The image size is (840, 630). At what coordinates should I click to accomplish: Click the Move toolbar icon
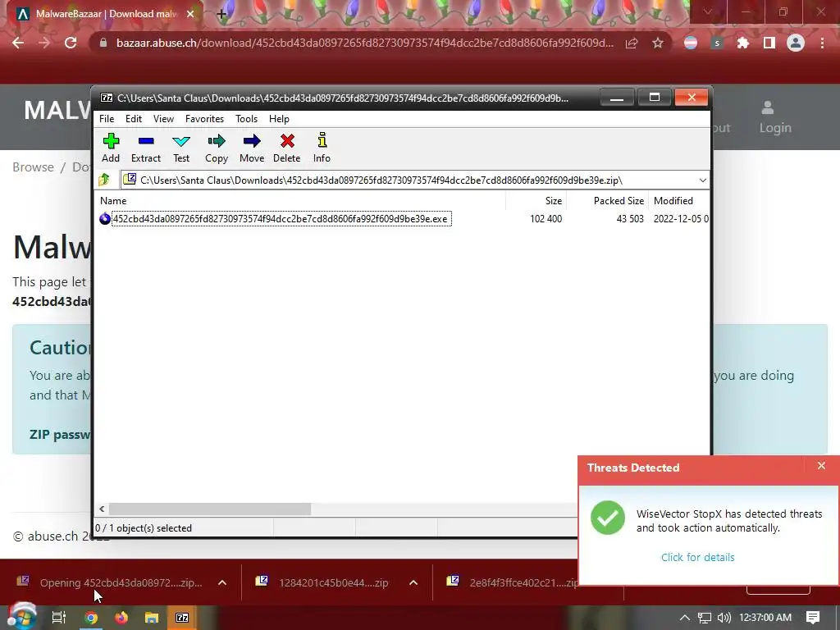pyautogui.click(x=252, y=148)
